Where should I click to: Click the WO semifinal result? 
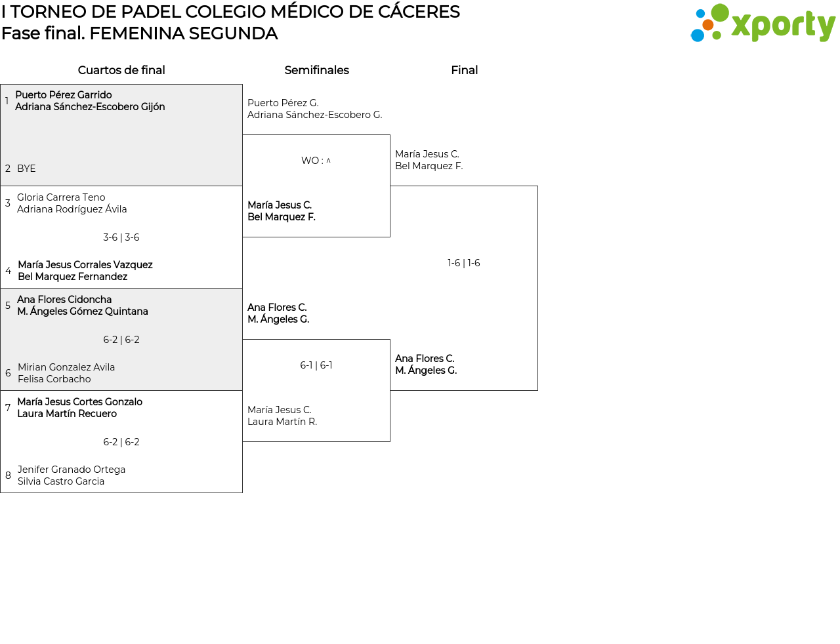311,161
